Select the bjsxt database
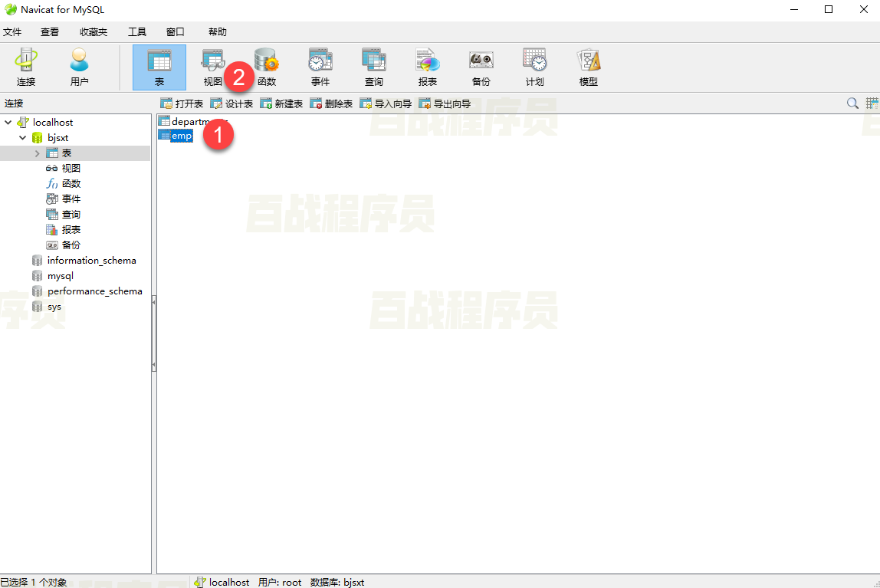This screenshot has width=880, height=588. (57, 137)
